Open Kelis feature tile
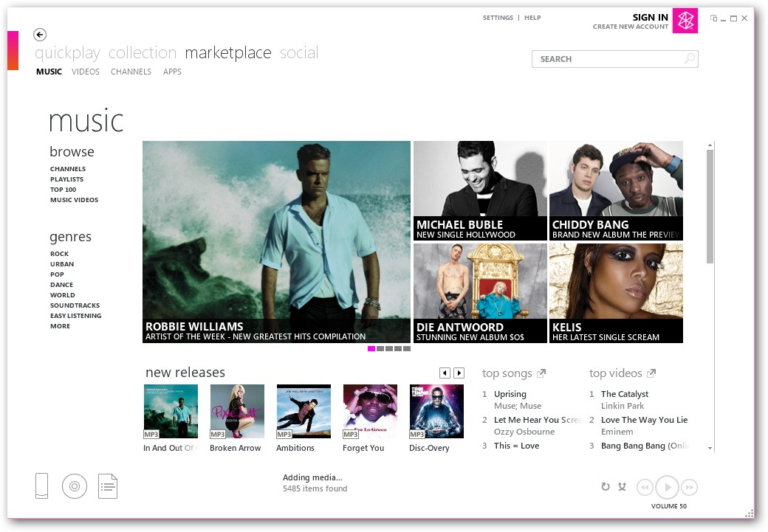The image size is (768, 532). (616, 293)
